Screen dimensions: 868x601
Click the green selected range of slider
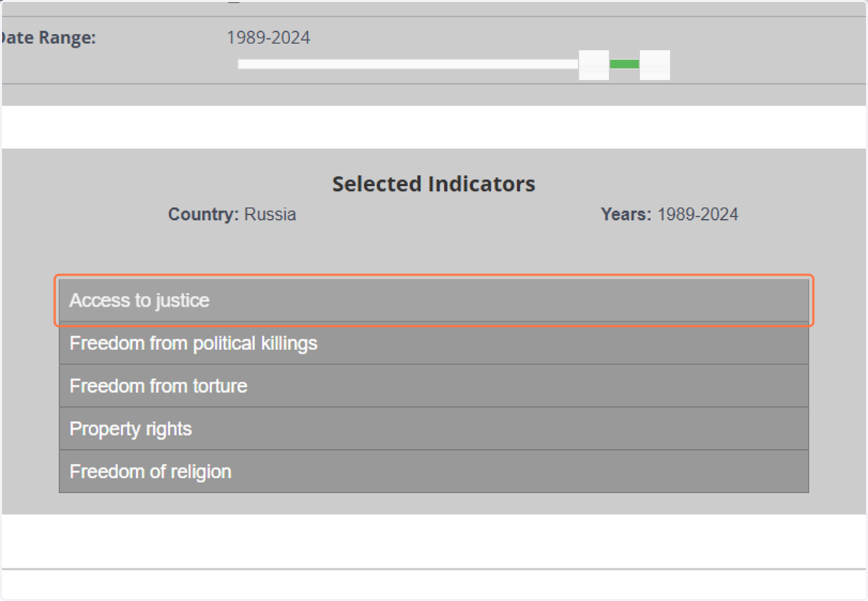tap(624, 64)
